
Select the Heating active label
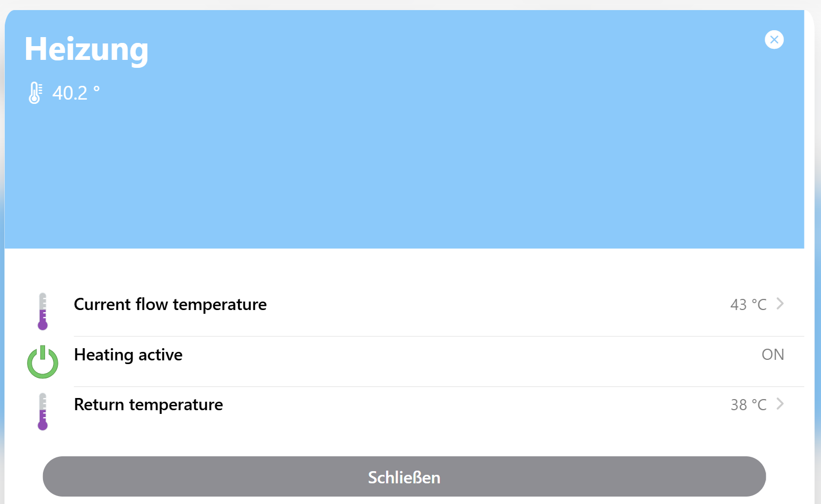[128, 355]
